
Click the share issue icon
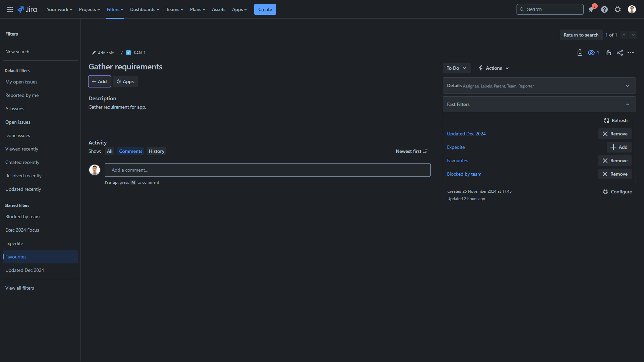[620, 53]
